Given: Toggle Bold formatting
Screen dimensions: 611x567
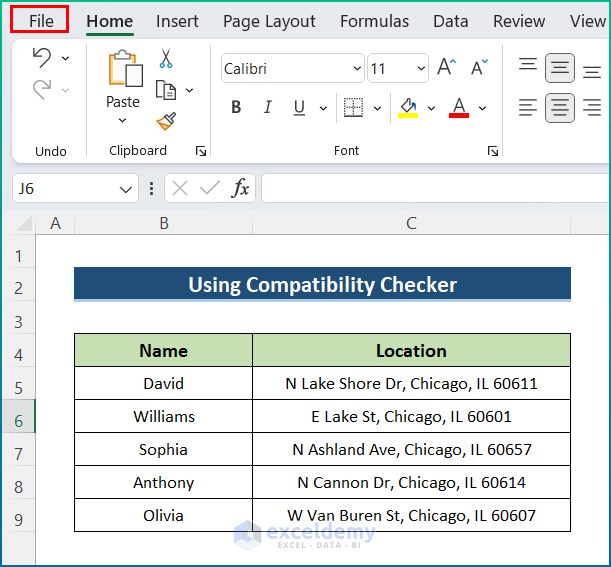Looking at the screenshot, I should [x=236, y=107].
